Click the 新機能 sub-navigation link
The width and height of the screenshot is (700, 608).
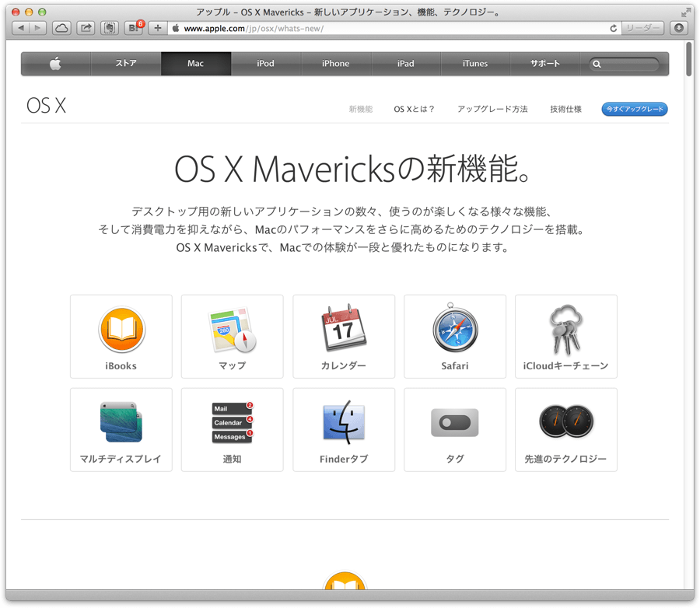point(361,109)
